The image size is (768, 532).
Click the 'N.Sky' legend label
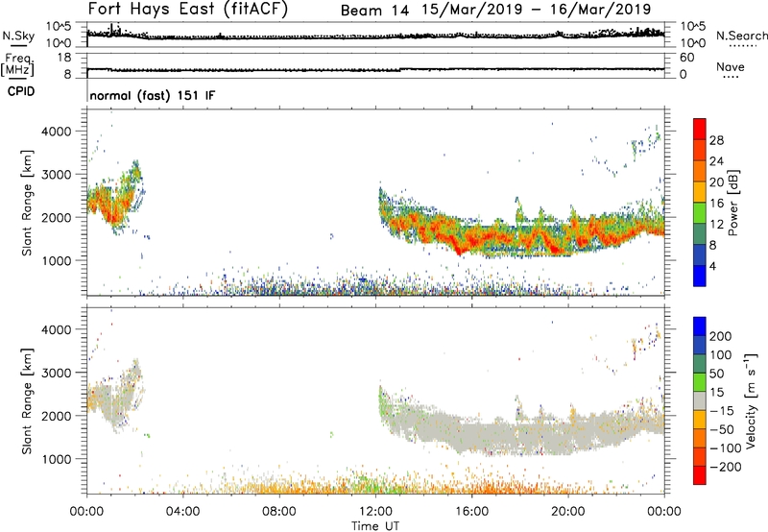point(18,36)
